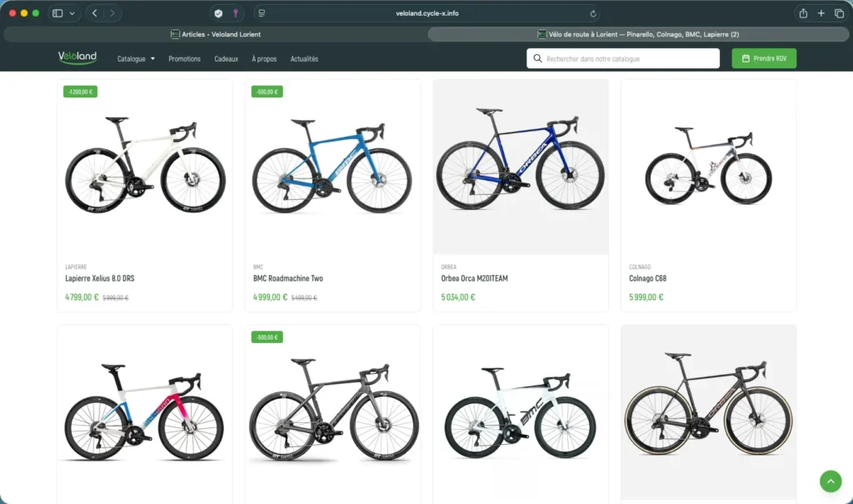This screenshot has height=504, width=853.
Task: Go back with the back arrow
Action: click(95, 13)
